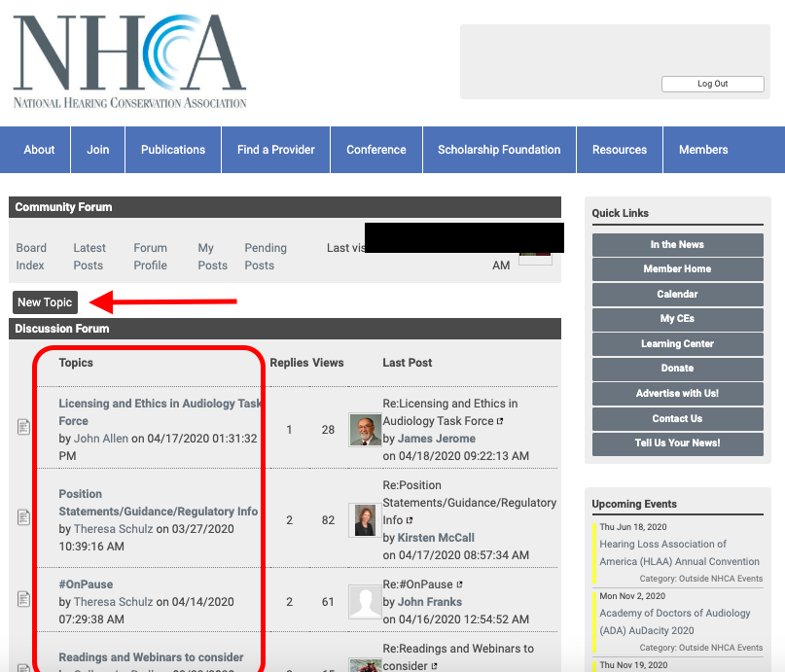The height and width of the screenshot is (672, 785).
Task: Click the Replies column header
Action: point(289,363)
